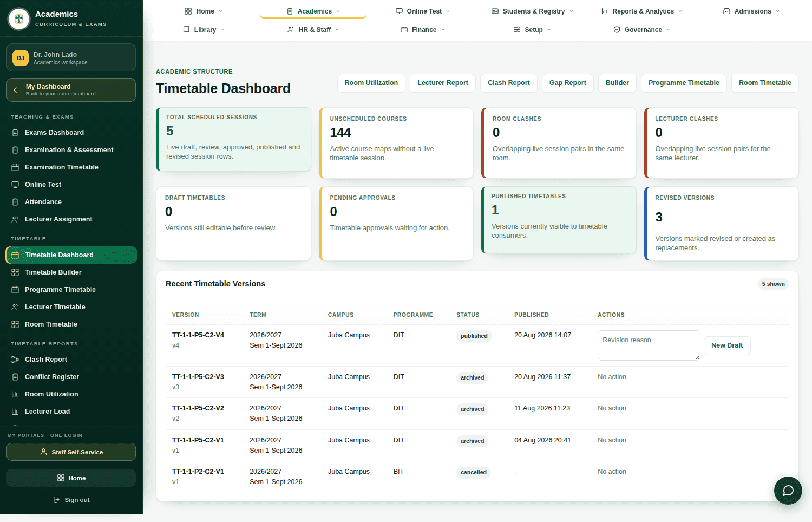Open the HR & Staff menu

click(313, 30)
